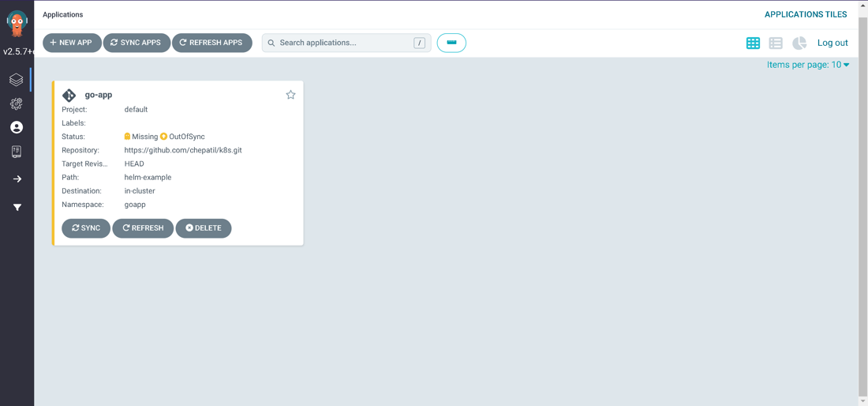This screenshot has height=406, width=868.
Task: Click the New App button
Action: click(72, 43)
